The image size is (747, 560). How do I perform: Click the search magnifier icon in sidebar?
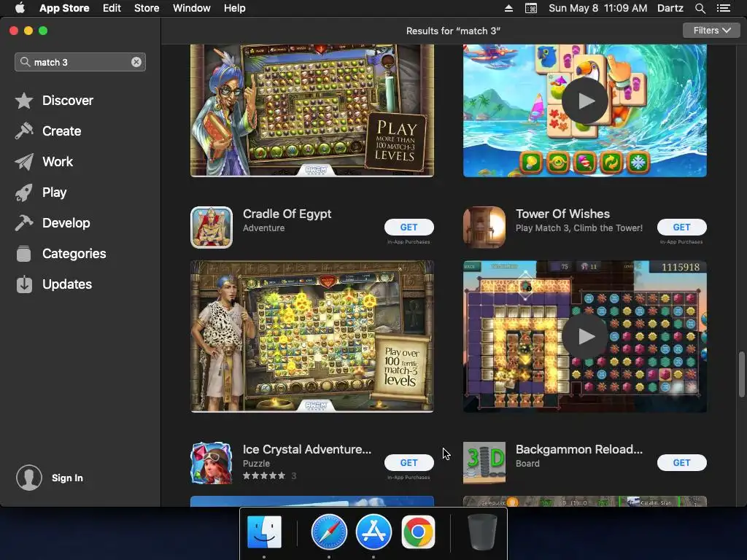tap(25, 62)
